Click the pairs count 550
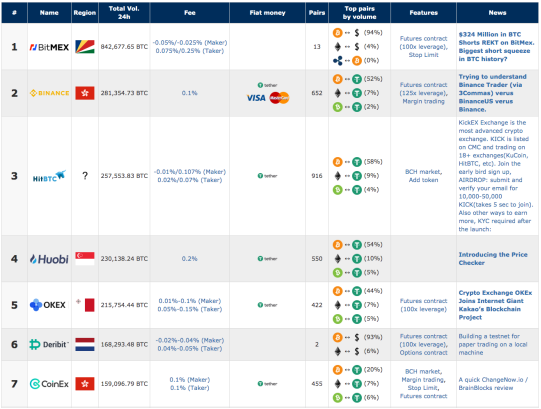Screen dimensions: 541x409 click(x=317, y=259)
